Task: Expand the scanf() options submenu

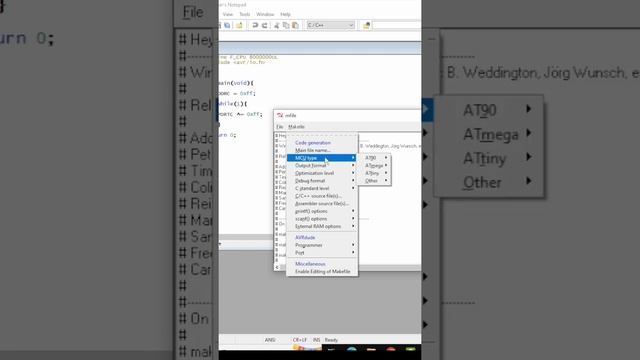Action: coord(322,219)
